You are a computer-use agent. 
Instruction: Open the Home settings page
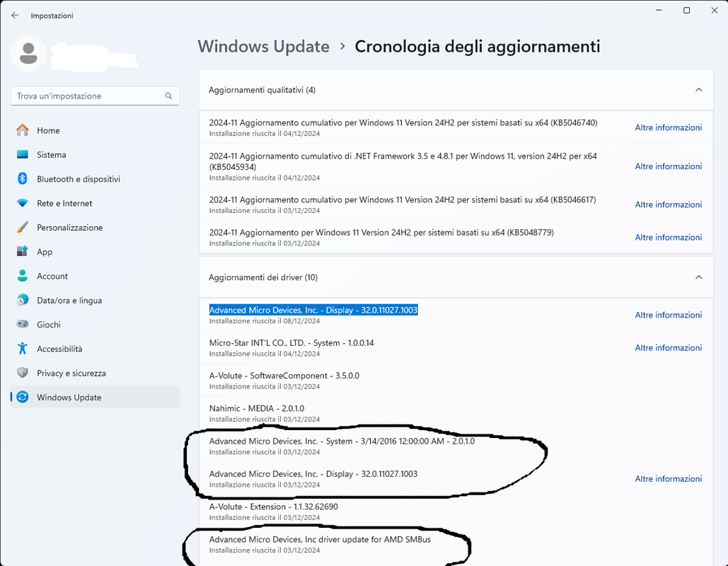(95, 130)
